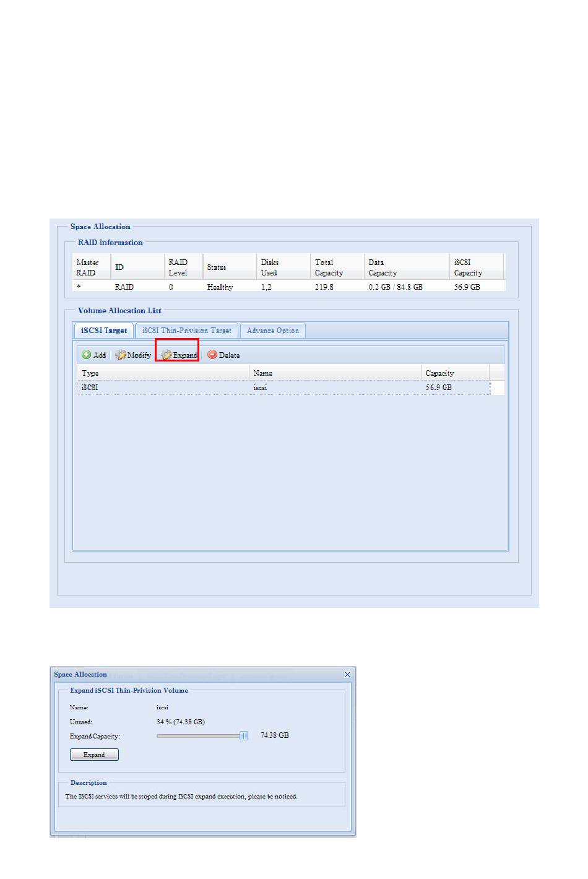Open the iSCSI Thin-Privision Target tab
This screenshot has width=588, height=879.
pyautogui.click(x=187, y=331)
